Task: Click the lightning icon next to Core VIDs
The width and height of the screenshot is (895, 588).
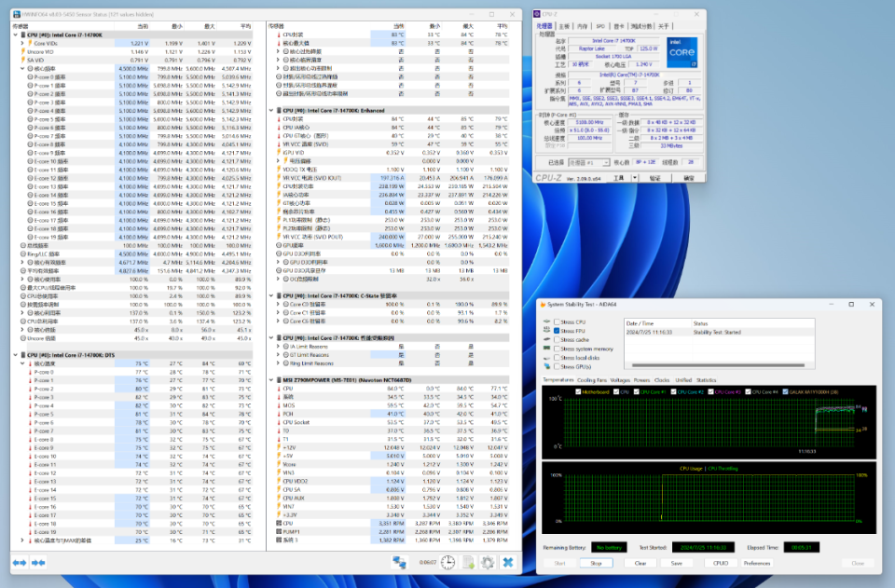Action: click(x=30, y=44)
